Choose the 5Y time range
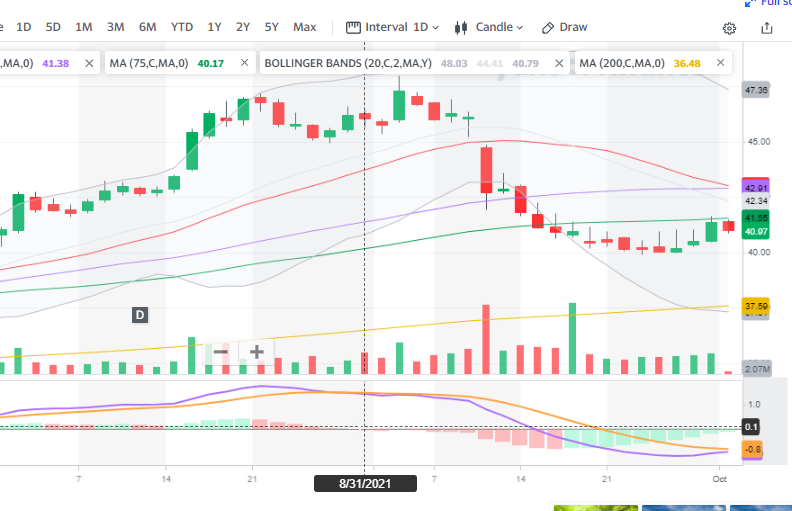The width and height of the screenshot is (792, 511). pos(272,27)
